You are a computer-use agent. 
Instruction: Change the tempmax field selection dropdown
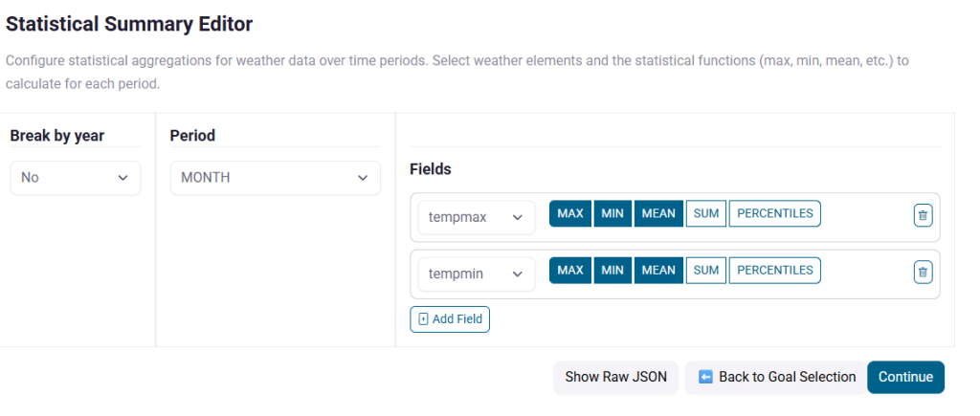pos(476,217)
